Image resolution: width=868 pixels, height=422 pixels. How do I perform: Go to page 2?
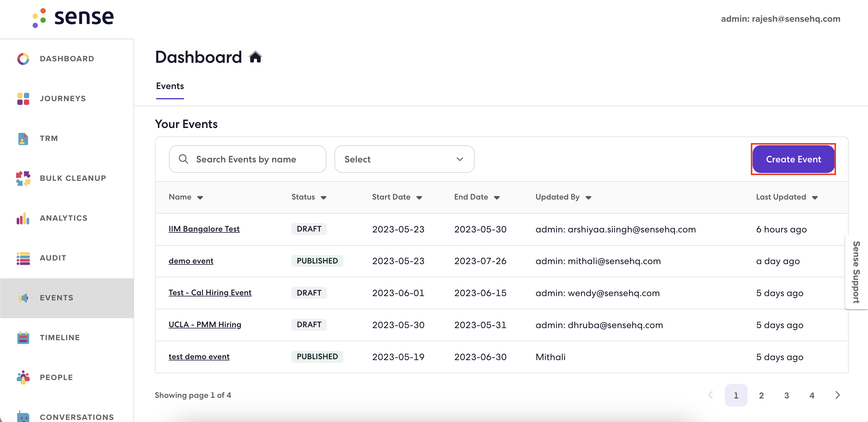tap(761, 395)
